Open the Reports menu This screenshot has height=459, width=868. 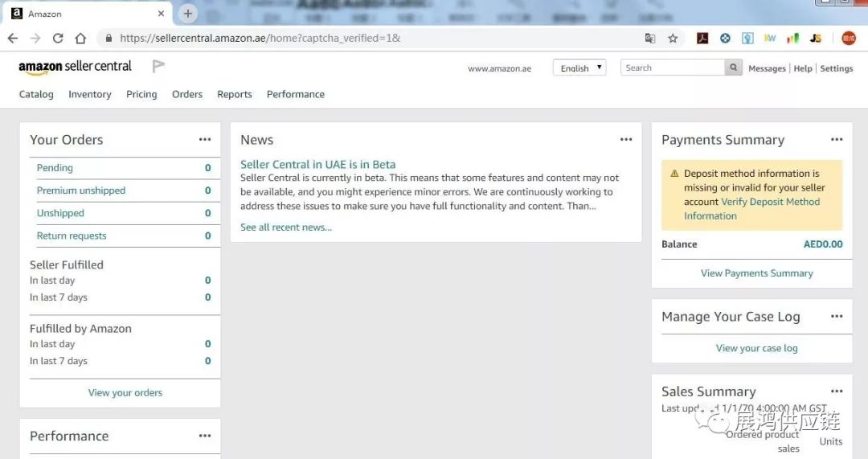click(235, 94)
